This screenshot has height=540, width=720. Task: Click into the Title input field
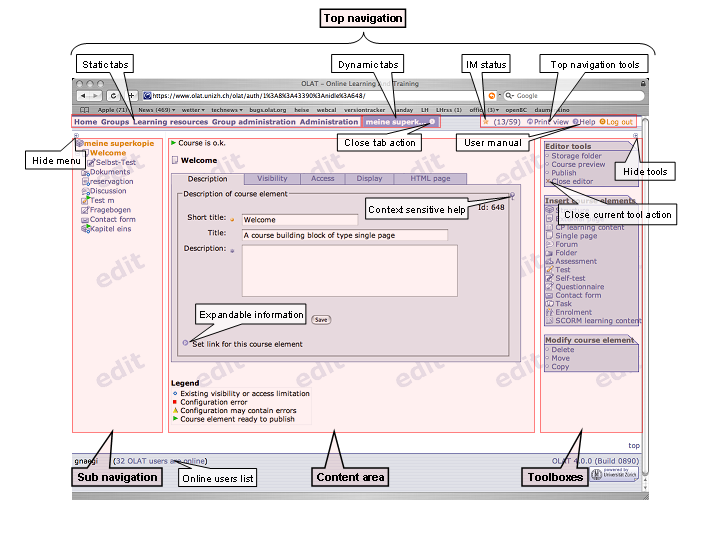(x=344, y=235)
